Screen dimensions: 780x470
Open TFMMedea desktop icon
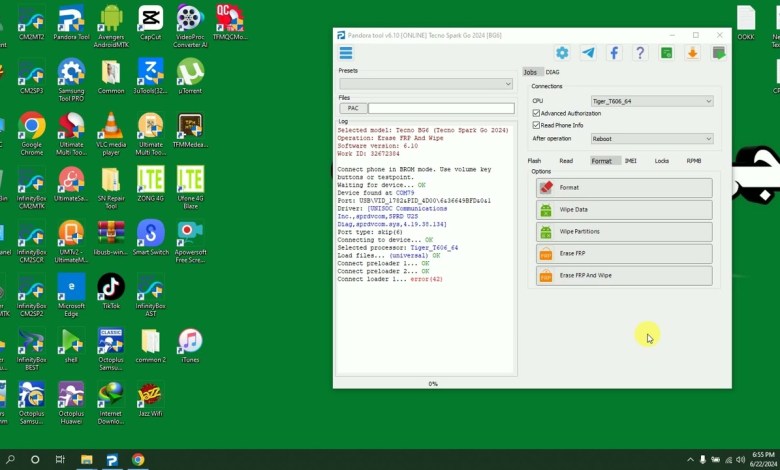point(190,130)
